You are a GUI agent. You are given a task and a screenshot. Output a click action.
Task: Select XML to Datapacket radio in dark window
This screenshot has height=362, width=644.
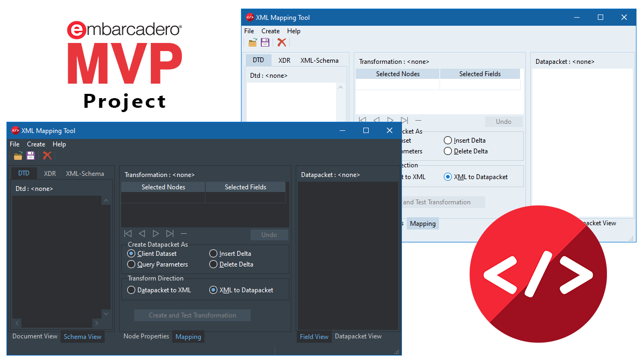[x=213, y=290]
